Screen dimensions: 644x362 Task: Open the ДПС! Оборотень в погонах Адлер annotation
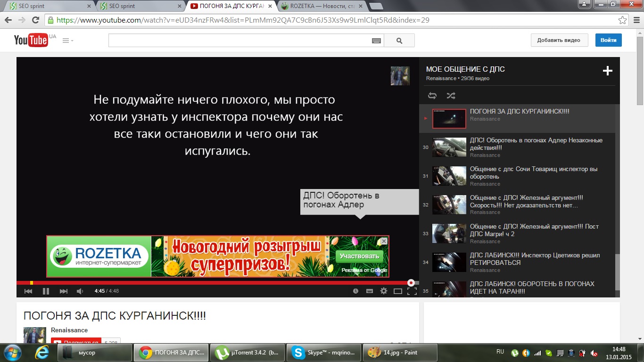(x=359, y=201)
